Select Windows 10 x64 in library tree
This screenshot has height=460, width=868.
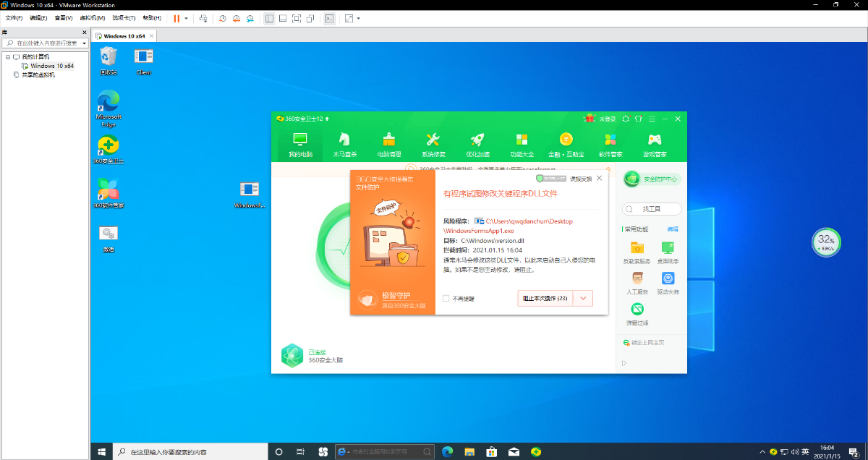(51, 66)
